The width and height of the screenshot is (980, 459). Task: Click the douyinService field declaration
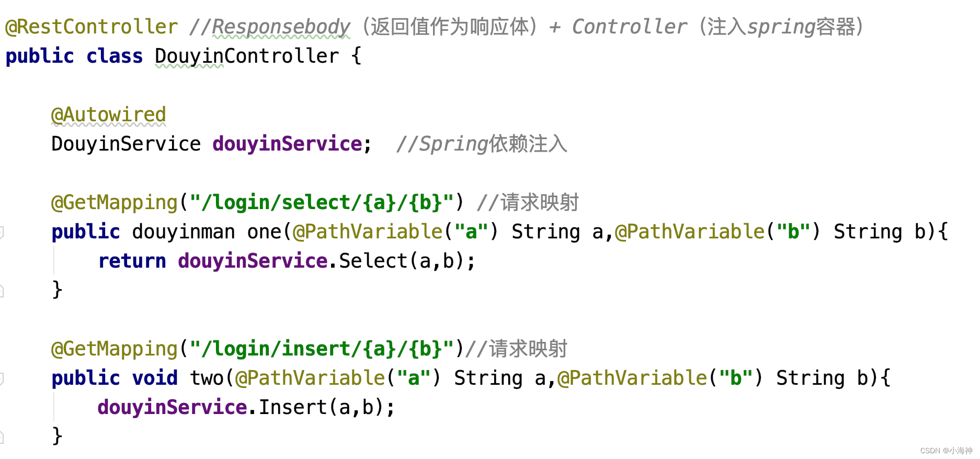click(x=288, y=144)
